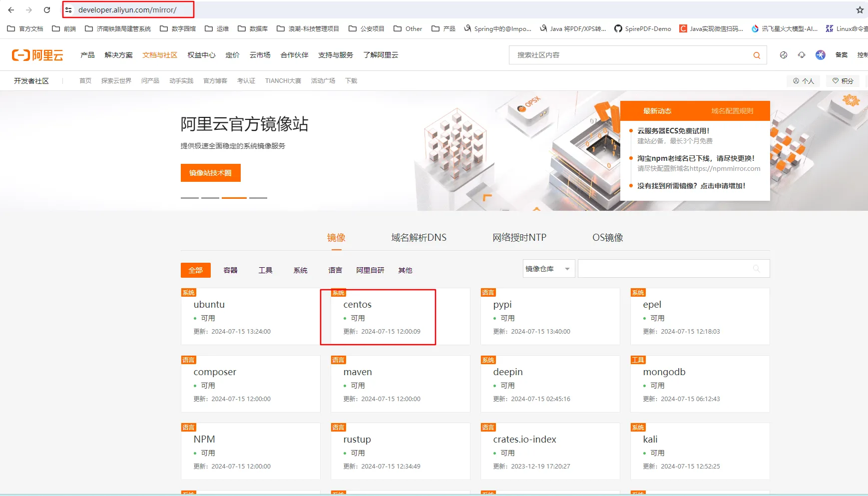Screen dimensions: 868x496
Task: Bookmark this page with the star icon
Action: (x=860, y=10)
